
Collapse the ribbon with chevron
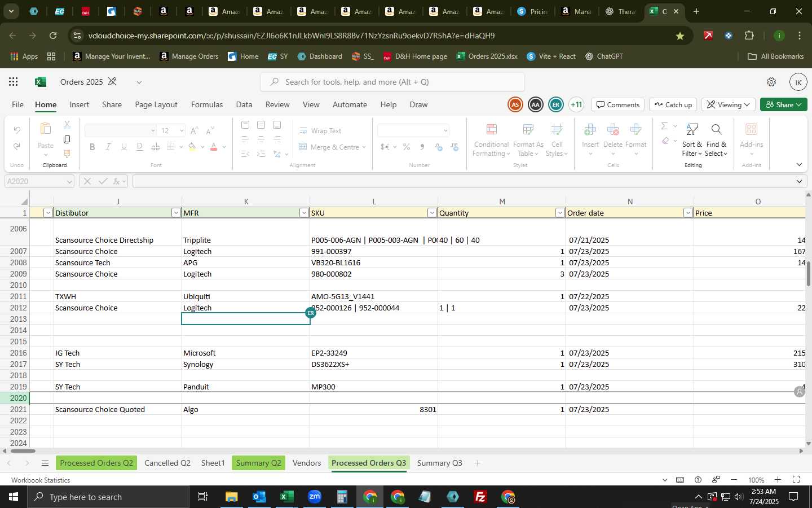799,165
